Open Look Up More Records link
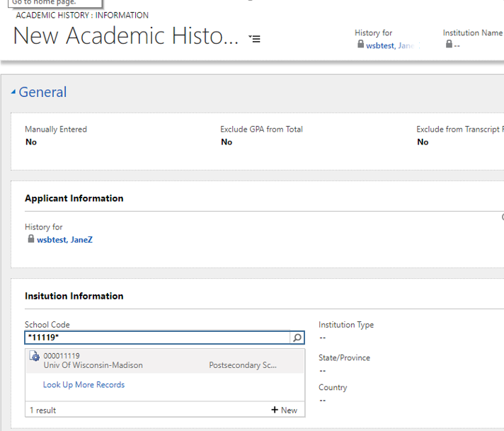The width and height of the screenshot is (504, 431). point(84,385)
